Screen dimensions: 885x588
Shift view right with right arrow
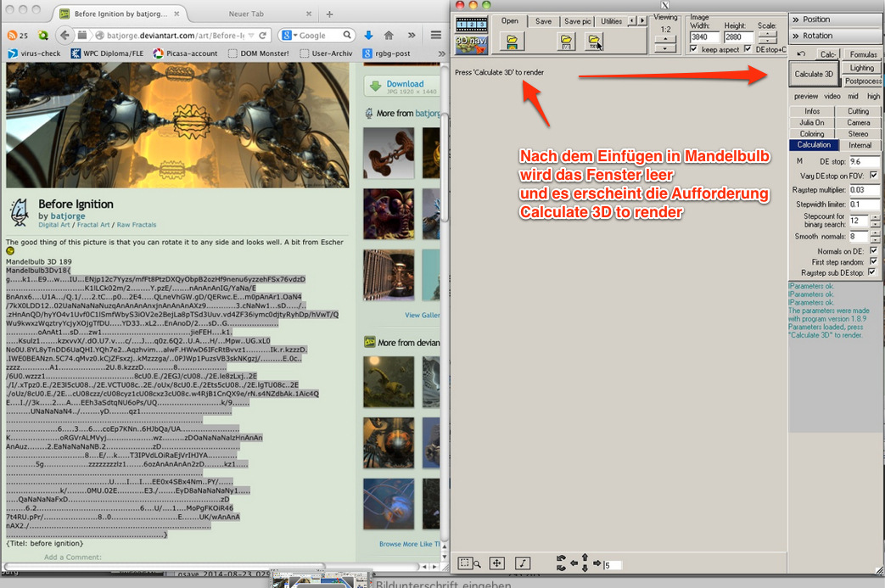pos(597,563)
